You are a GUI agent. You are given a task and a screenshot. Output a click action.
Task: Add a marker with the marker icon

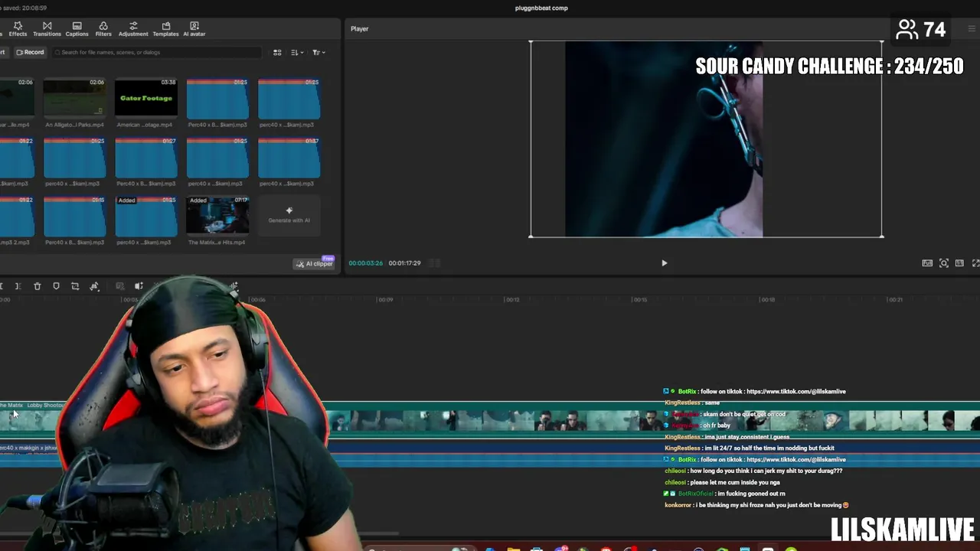(56, 286)
